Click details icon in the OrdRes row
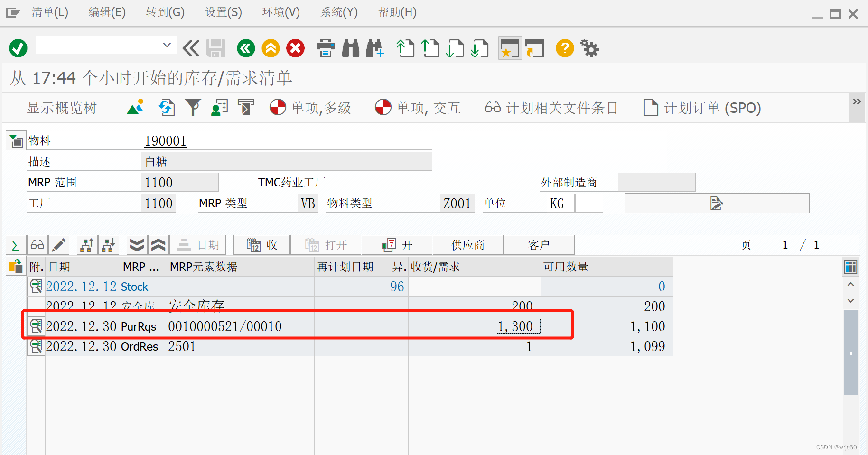This screenshot has height=455, width=868. tap(36, 346)
